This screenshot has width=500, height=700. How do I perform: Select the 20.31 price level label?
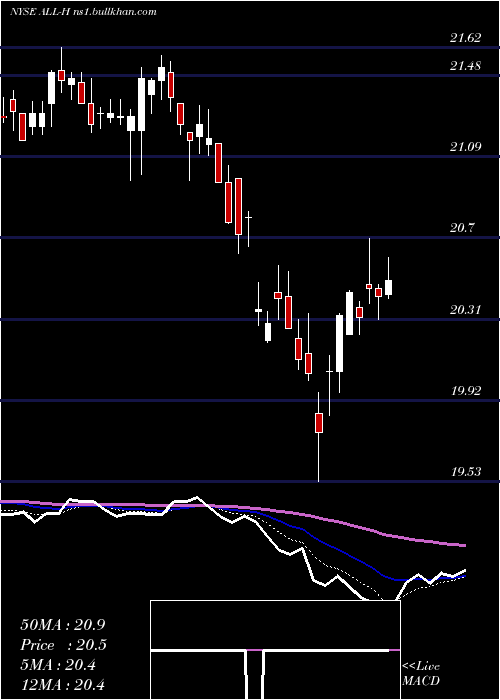[466, 309]
